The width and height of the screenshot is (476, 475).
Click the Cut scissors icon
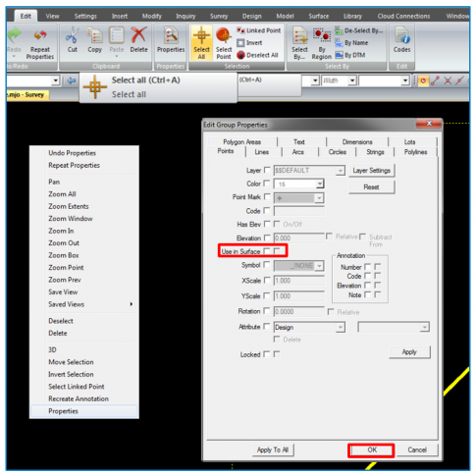72,35
